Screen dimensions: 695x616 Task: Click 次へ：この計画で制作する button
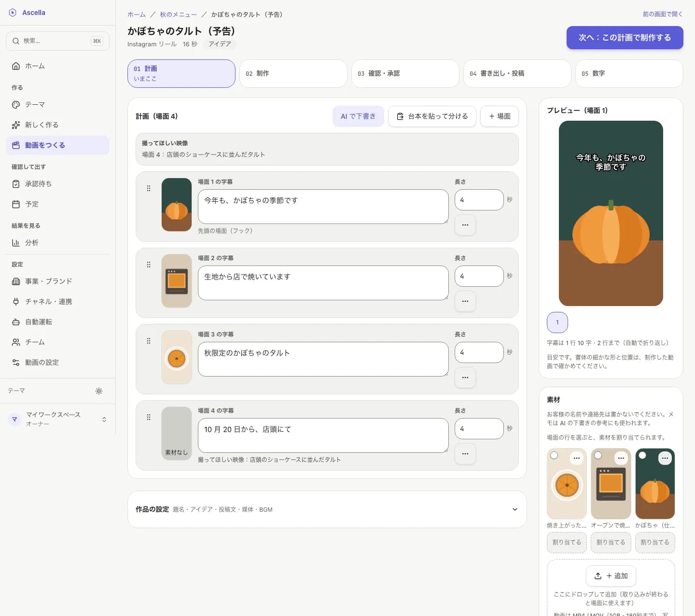[625, 38]
